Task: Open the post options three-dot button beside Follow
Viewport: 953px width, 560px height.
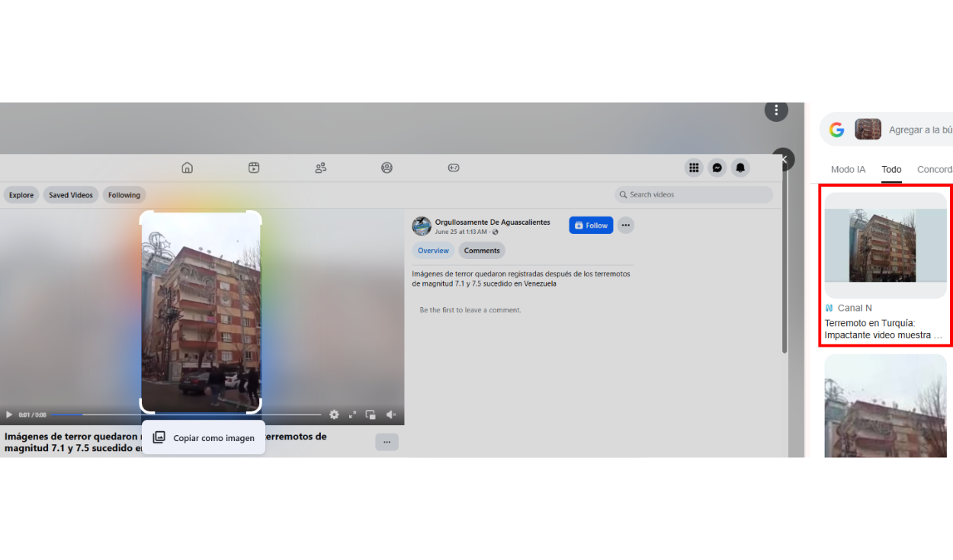Action: [625, 225]
